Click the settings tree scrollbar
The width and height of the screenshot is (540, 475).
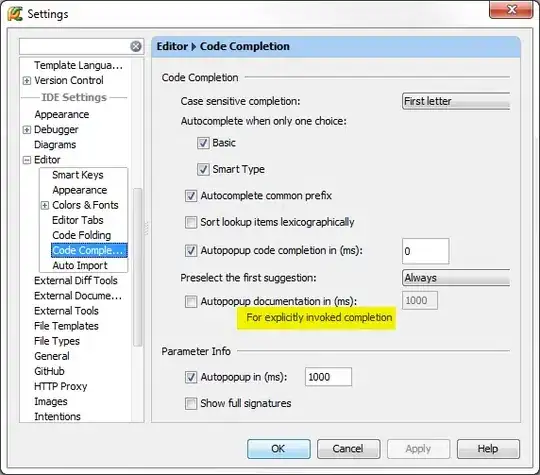137,267
